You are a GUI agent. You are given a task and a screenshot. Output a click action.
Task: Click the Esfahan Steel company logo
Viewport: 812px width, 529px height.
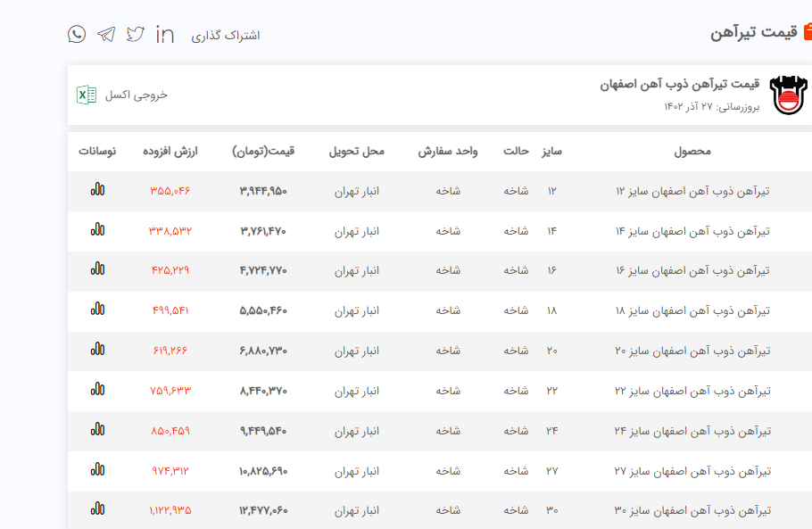(x=787, y=95)
